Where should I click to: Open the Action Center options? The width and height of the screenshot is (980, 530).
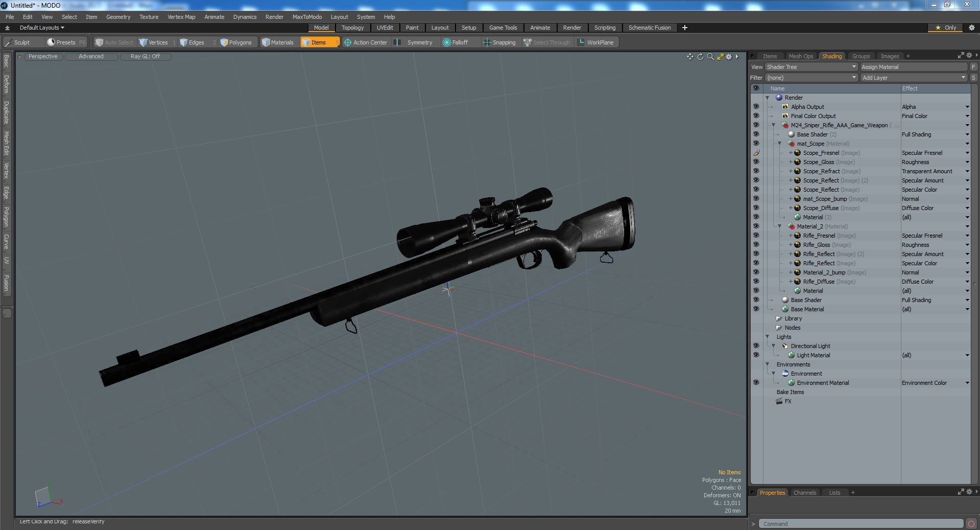point(366,42)
